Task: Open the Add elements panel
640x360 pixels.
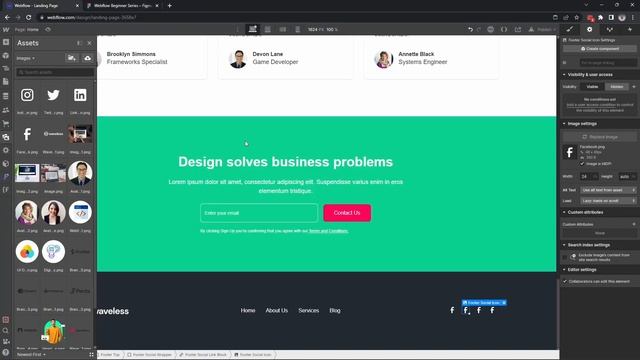Action: point(6,42)
